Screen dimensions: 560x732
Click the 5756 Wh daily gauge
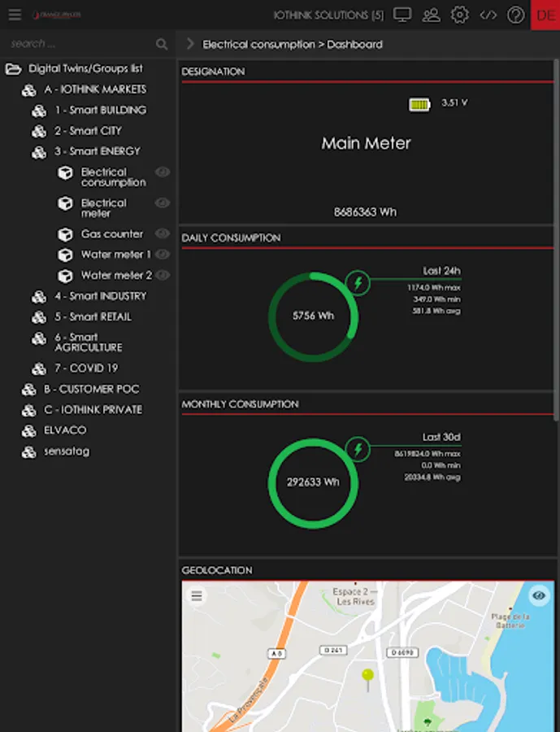pos(313,316)
